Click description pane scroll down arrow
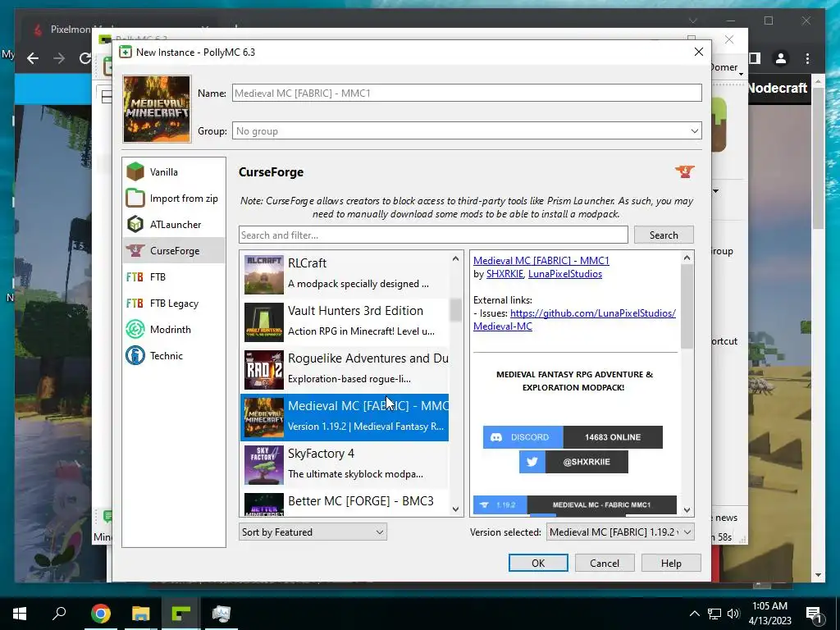This screenshot has height=630, width=840. [x=687, y=510]
